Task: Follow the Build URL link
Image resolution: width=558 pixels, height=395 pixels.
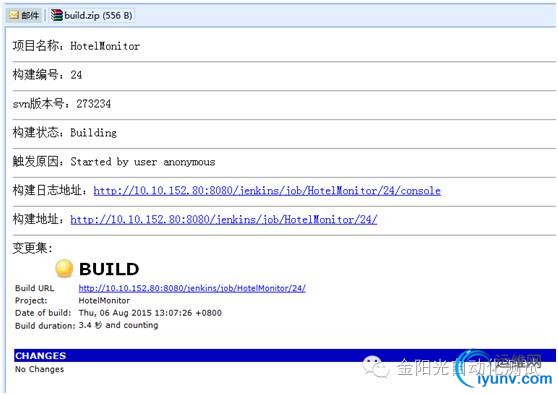Action: click(x=192, y=288)
